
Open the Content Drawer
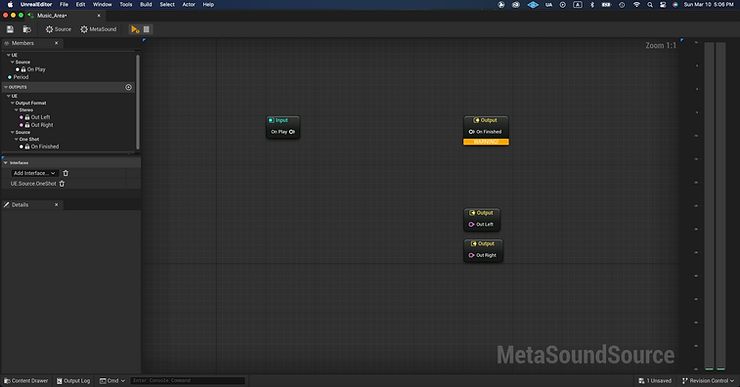(26, 381)
